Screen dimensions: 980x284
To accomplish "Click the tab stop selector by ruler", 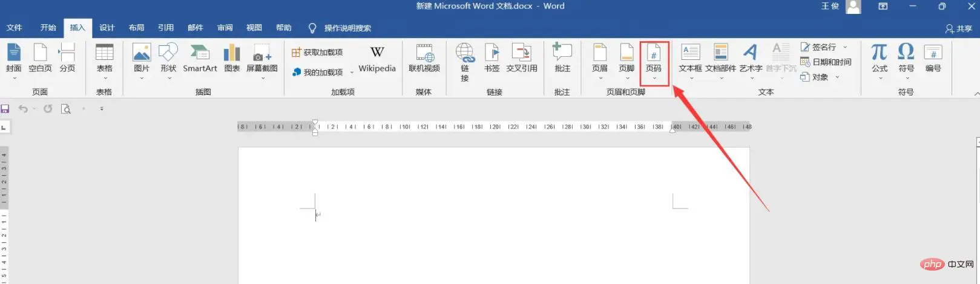I will coord(4,127).
